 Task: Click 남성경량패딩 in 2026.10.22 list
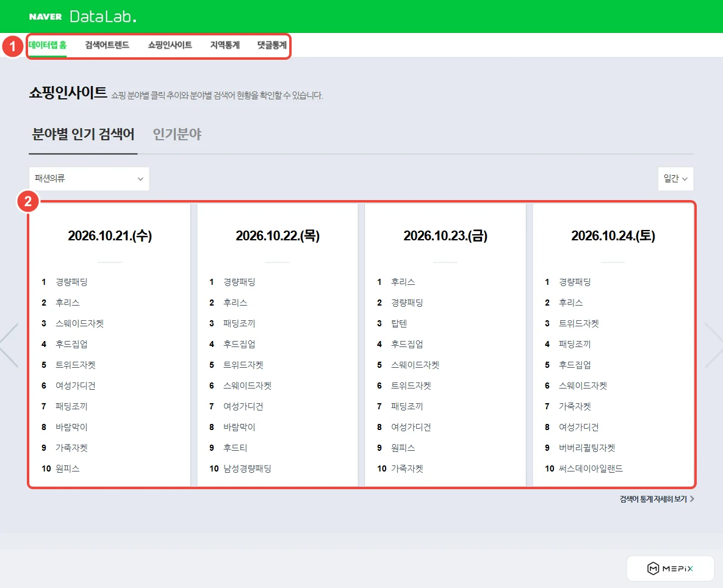247,468
